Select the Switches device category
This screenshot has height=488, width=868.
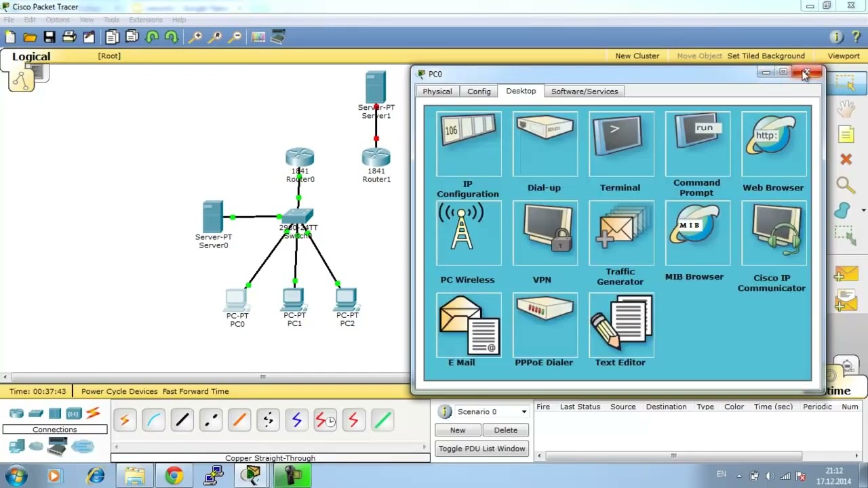tap(36, 413)
